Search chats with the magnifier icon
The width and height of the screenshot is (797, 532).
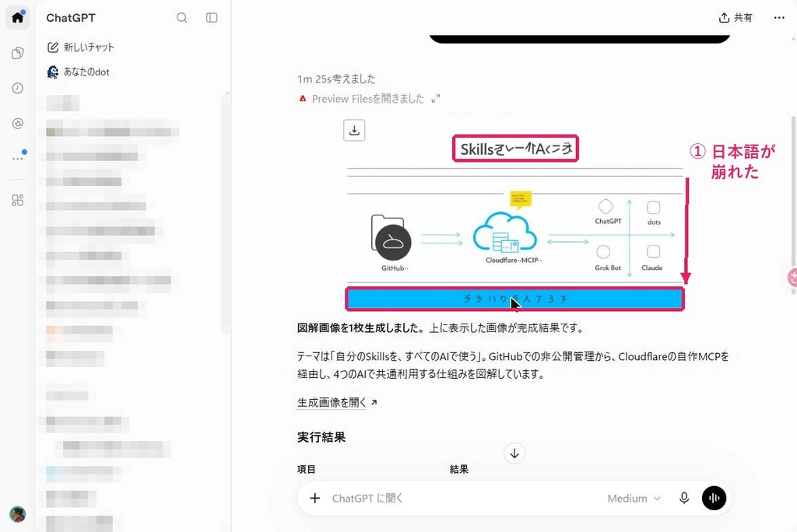[182, 18]
